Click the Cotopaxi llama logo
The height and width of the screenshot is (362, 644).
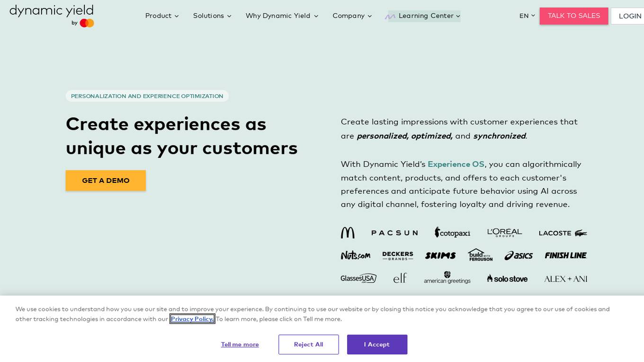pos(452,232)
